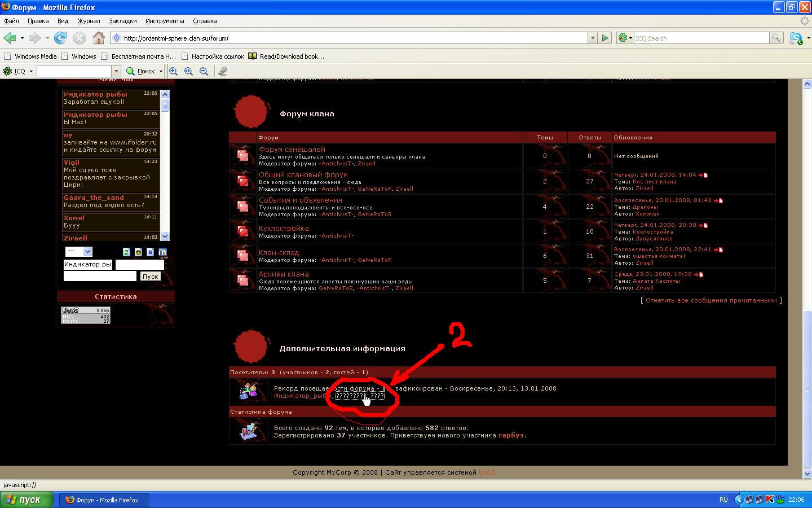Image resolution: width=812 pixels, height=508 pixels.
Task: Click the ICQ toolbar eraser icon
Action: coord(223,71)
